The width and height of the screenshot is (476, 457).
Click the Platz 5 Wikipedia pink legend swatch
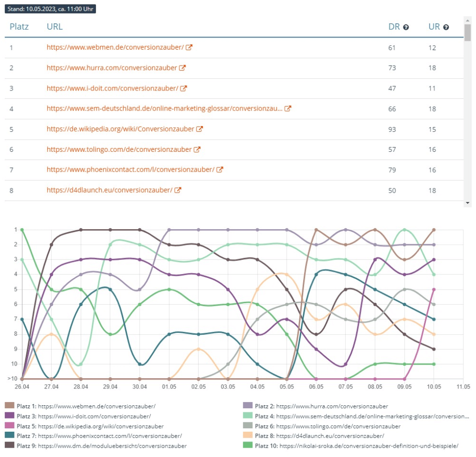tap(10, 426)
